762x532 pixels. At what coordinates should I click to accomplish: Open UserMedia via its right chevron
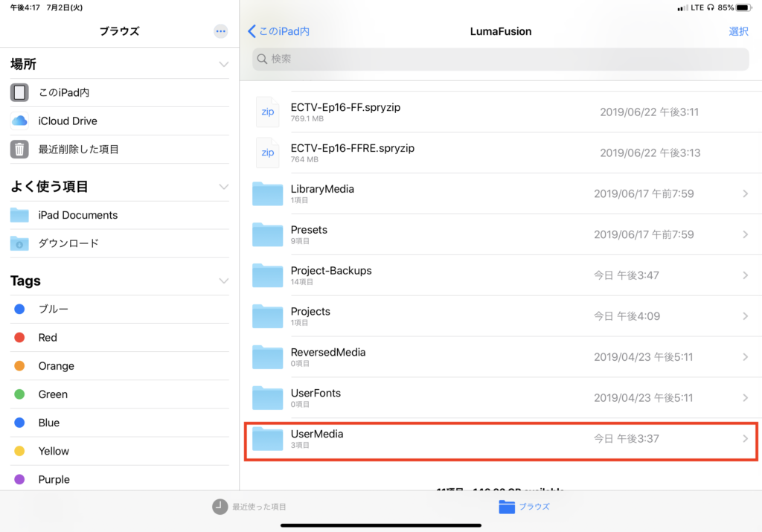pyautogui.click(x=745, y=438)
